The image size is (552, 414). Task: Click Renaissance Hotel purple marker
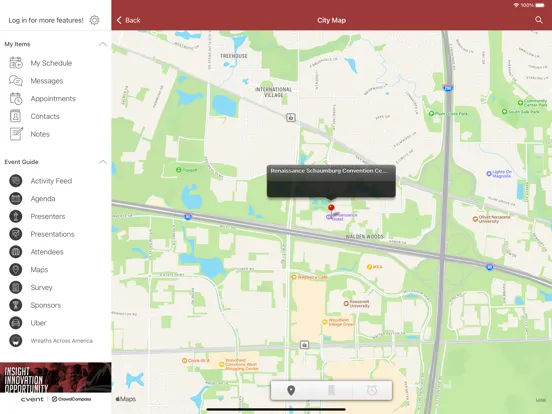click(328, 217)
